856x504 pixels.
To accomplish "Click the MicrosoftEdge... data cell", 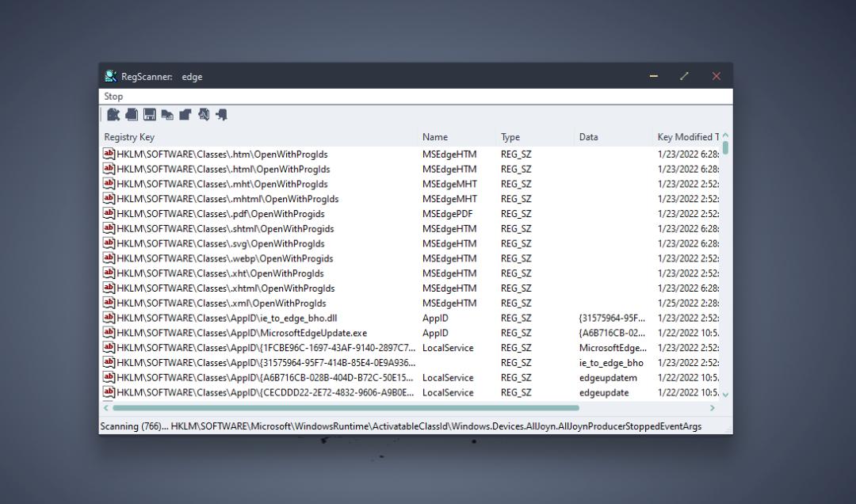I will pos(613,348).
